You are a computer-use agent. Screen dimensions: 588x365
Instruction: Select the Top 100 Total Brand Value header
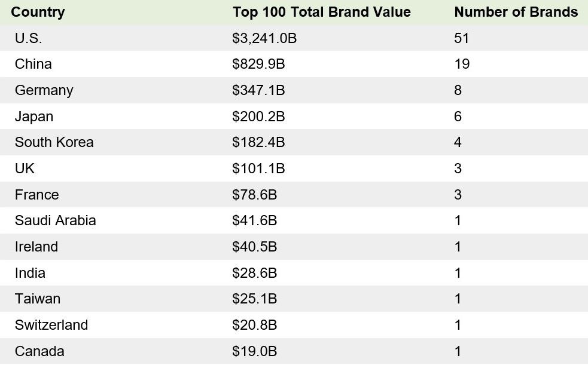click(322, 12)
